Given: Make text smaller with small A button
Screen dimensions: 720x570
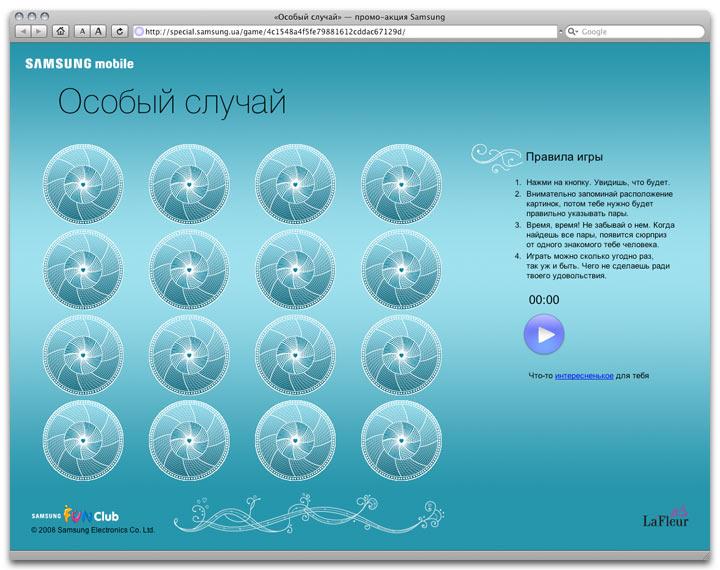Looking at the screenshot, I should click(83, 31).
